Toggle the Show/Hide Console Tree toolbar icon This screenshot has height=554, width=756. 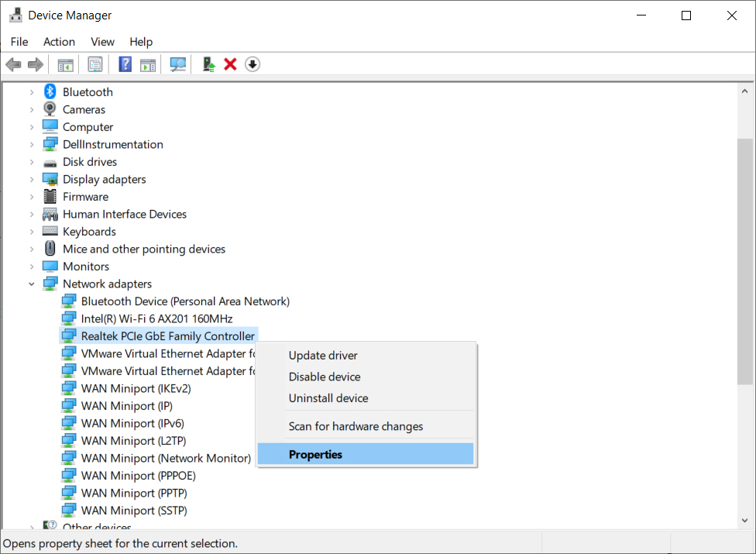tap(66, 64)
